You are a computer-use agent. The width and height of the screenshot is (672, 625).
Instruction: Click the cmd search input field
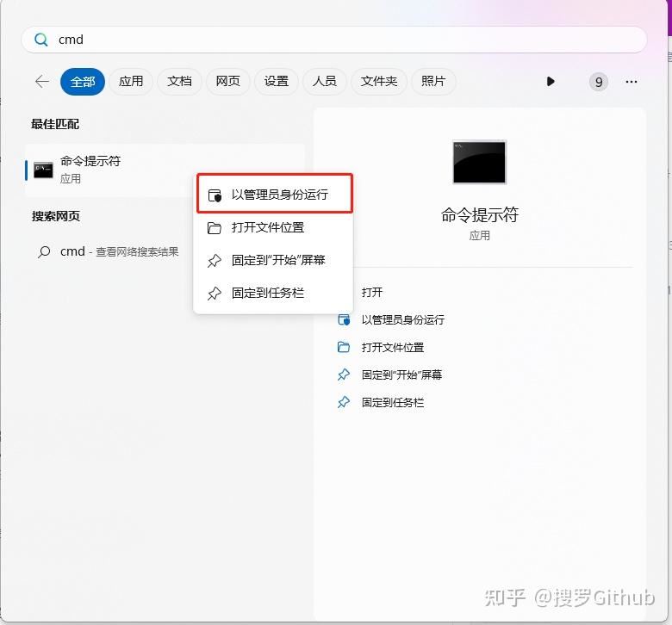pyautogui.click(x=334, y=40)
